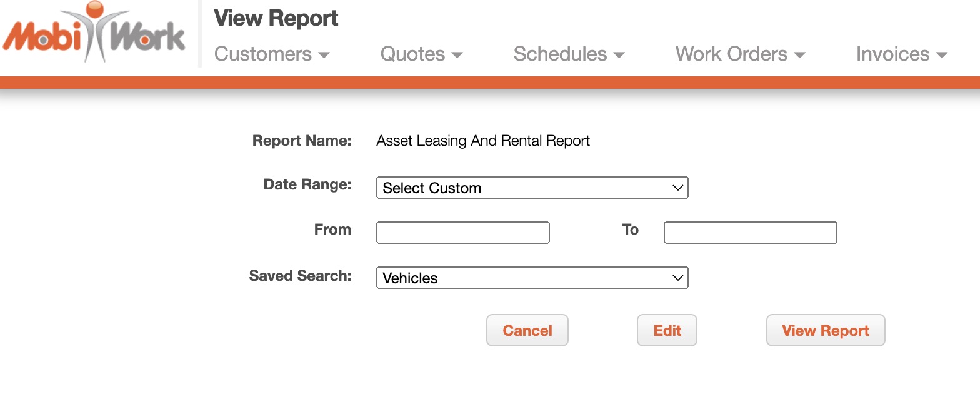Click the MobiWork logo
Viewport: 980px width, 409px height.
point(95,33)
